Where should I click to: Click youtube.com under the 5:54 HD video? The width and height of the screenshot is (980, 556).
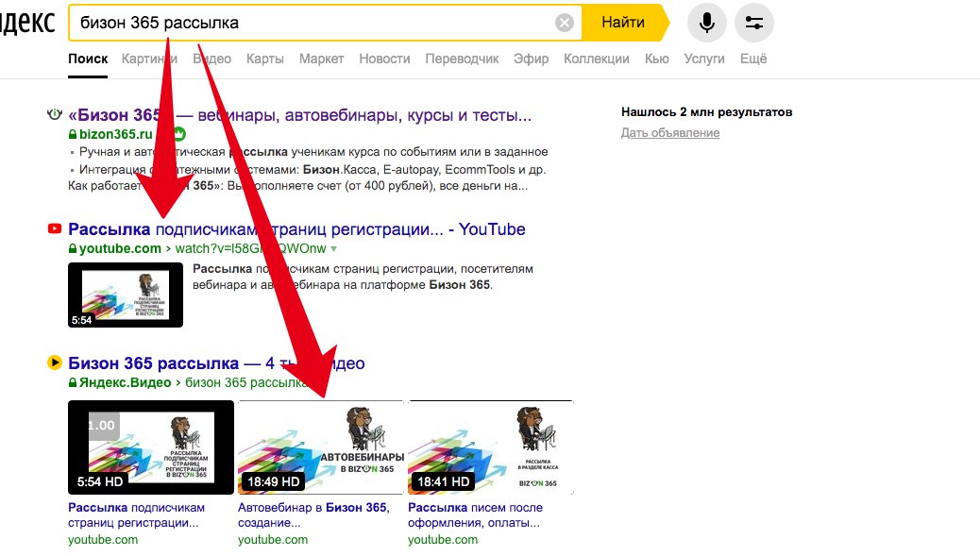click(103, 540)
